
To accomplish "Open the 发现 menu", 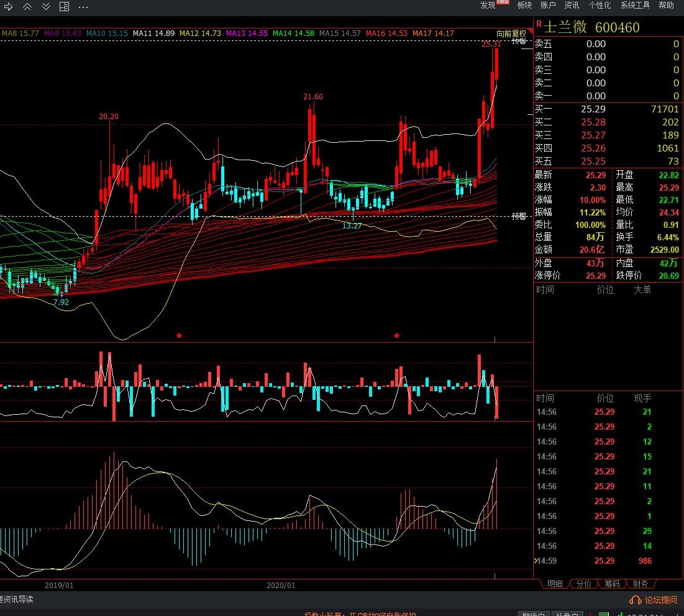I will click(x=488, y=5).
